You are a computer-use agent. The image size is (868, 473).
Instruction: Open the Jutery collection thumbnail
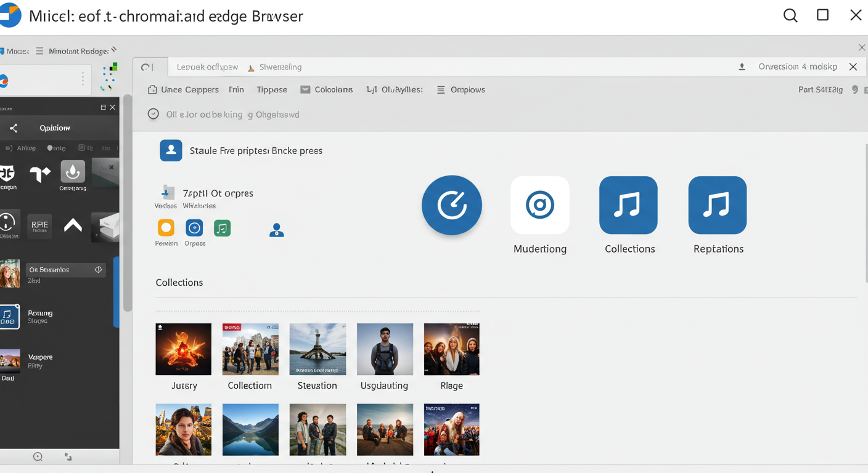pyautogui.click(x=183, y=349)
